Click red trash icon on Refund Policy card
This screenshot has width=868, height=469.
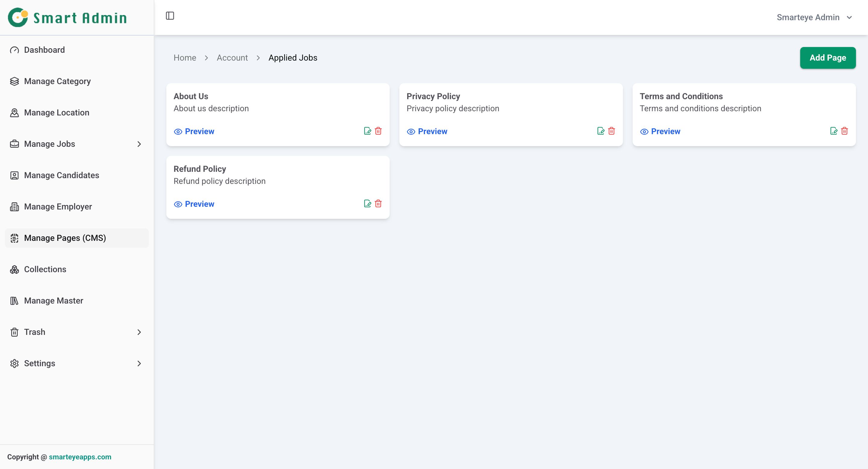point(378,203)
